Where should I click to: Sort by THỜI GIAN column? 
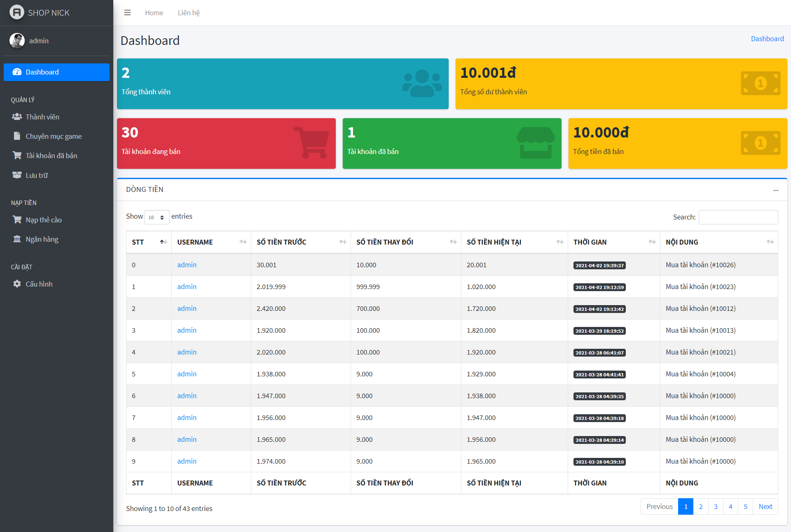pos(613,242)
